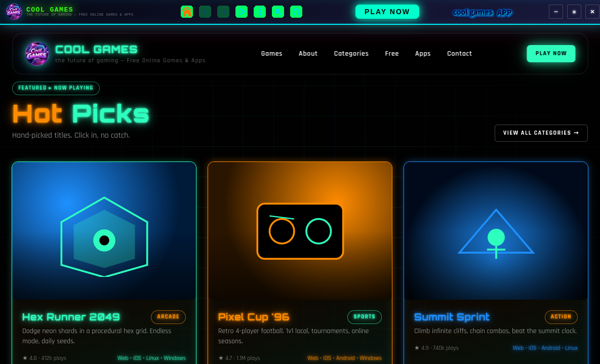Click the Hex Runner 2049 title
This screenshot has height=364, width=600.
coord(71,317)
